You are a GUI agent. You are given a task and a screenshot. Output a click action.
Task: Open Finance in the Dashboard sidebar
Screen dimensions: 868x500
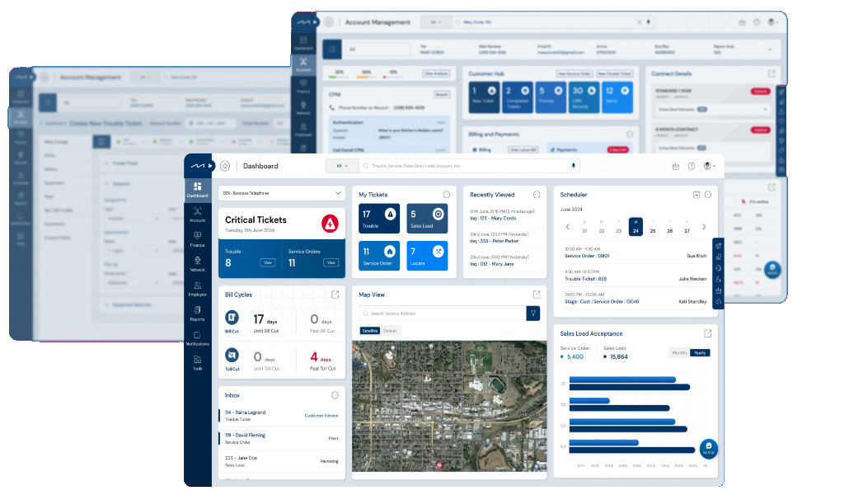(197, 238)
